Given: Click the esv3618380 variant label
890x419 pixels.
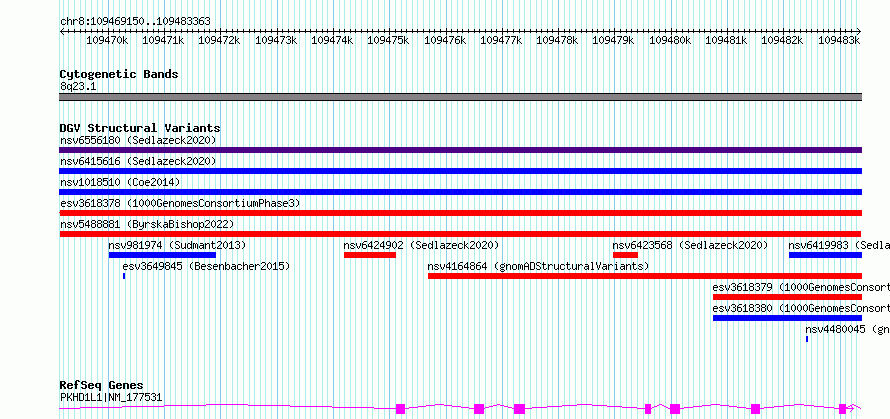Looking at the screenshot, I should (801, 308).
